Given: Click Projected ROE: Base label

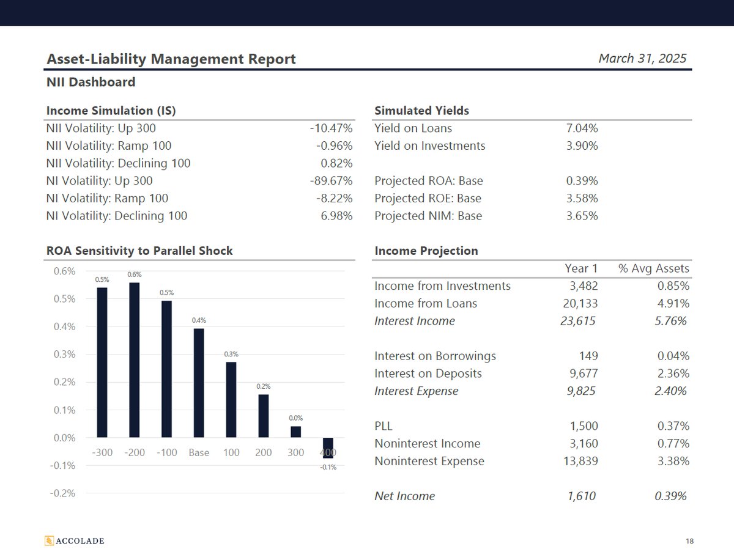Looking at the screenshot, I should click(428, 199).
